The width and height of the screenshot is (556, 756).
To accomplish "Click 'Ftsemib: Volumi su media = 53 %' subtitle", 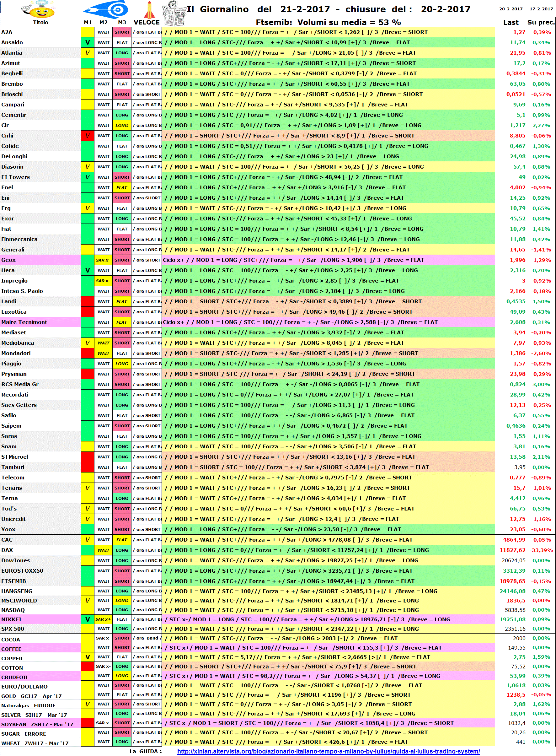I will click(328, 22).
